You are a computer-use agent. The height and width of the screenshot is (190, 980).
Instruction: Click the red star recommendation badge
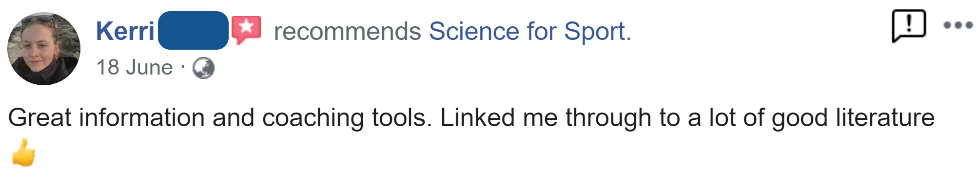coord(246,30)
